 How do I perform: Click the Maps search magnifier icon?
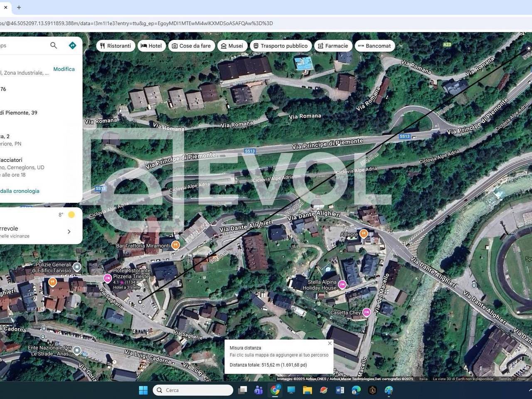point(54,45)
